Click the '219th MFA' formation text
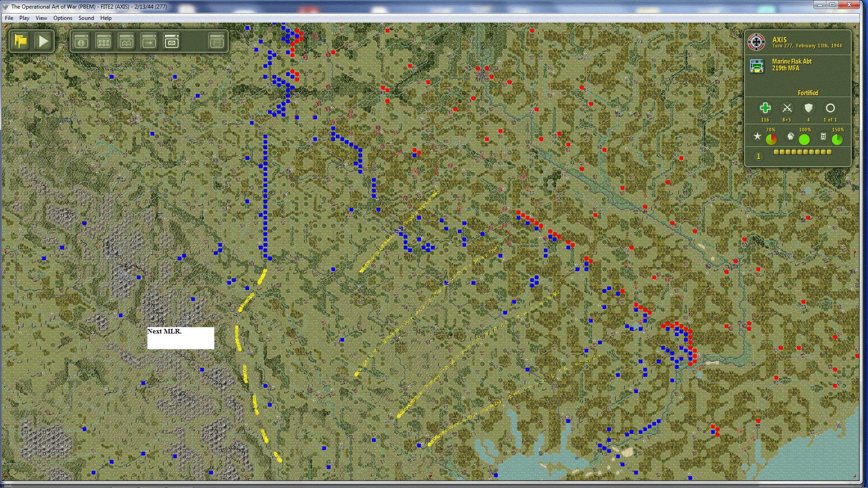 point(786,68)
